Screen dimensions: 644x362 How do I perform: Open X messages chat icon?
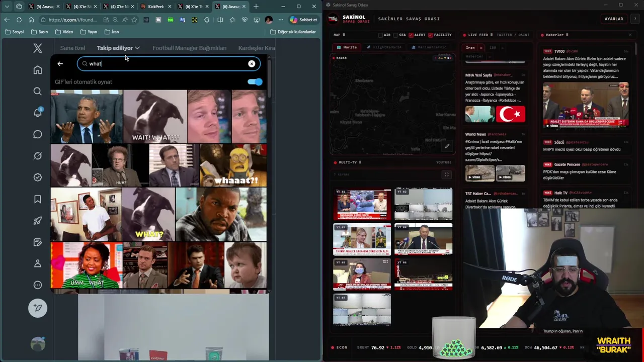tap(38, 134)
